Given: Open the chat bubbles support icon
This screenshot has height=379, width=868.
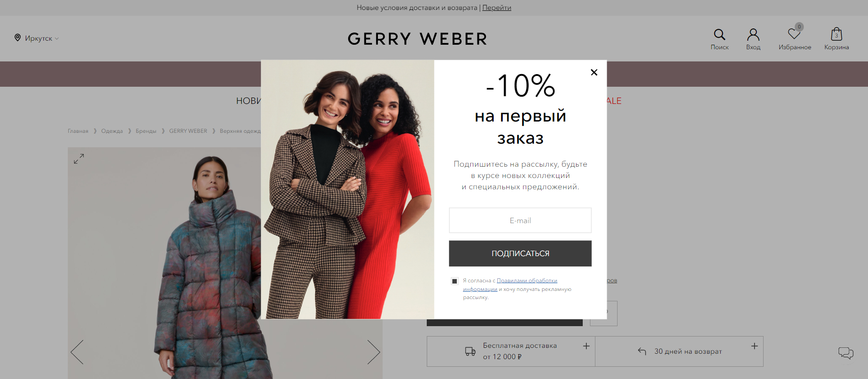Looking at the screenshot, I should tap(846, 353).
